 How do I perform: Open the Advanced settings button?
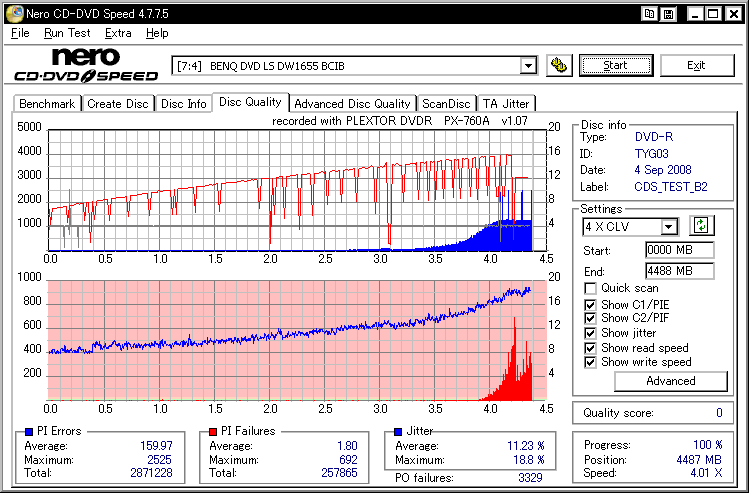coord(670,381)
